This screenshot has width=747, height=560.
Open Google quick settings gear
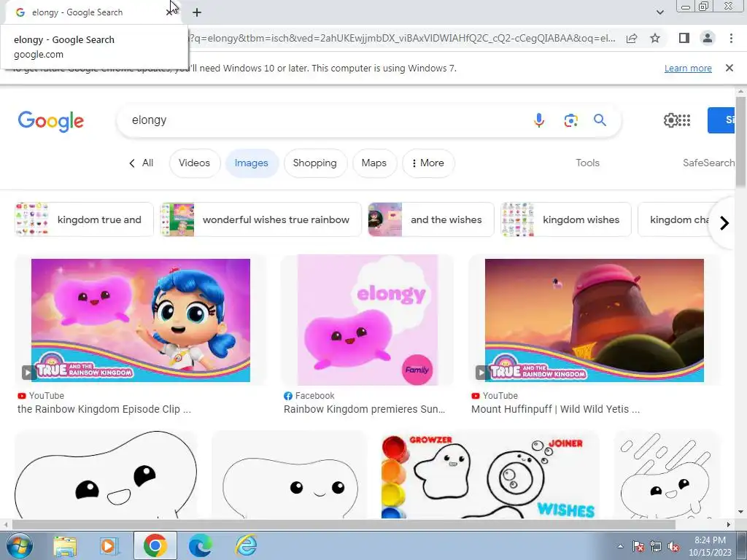(670, 120)
